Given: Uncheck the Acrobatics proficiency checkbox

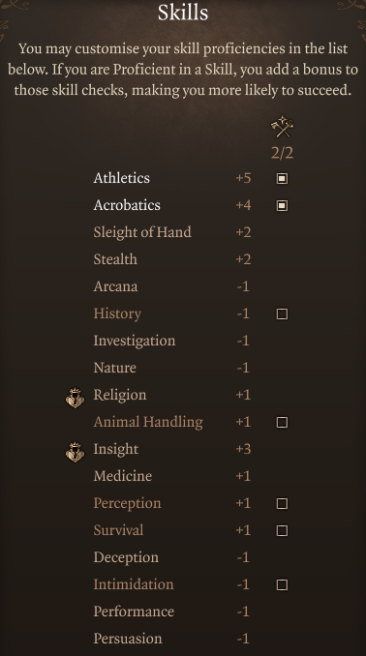Looking at the screenshot, I should coord(282,205).
